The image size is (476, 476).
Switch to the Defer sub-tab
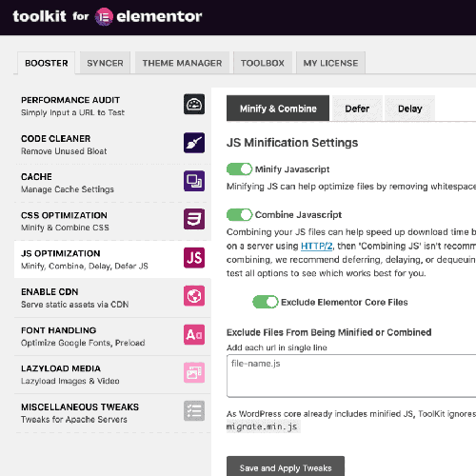pyautogui.click(x=357, y=109)
